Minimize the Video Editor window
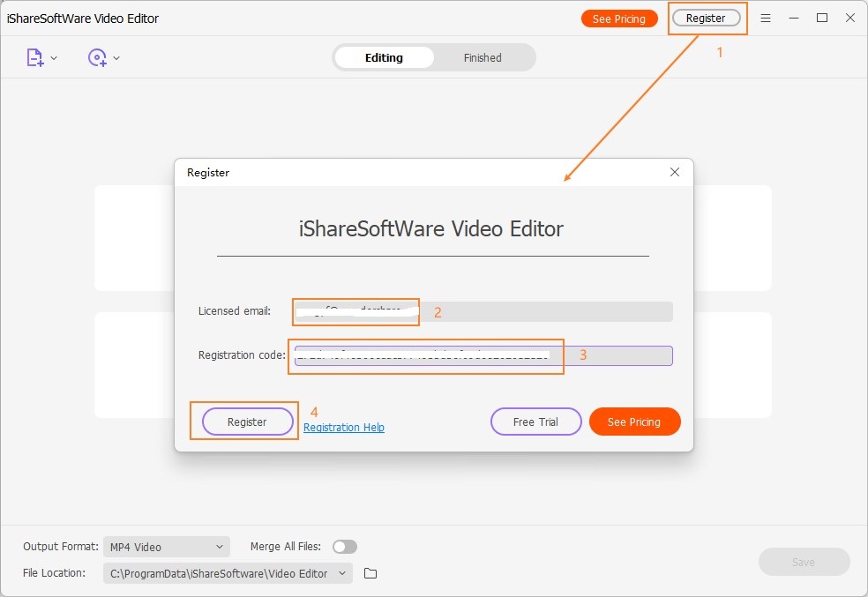This screenshot has width=868, height=597. [x=794, y=19]
